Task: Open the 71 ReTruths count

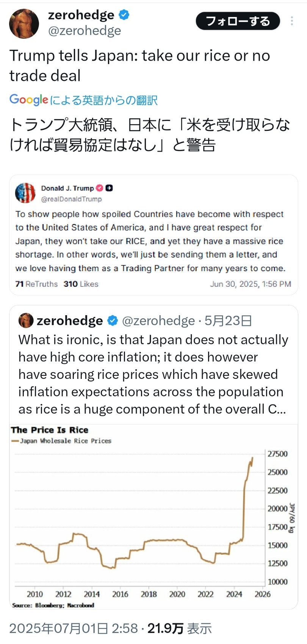Action: pos(36,284)
